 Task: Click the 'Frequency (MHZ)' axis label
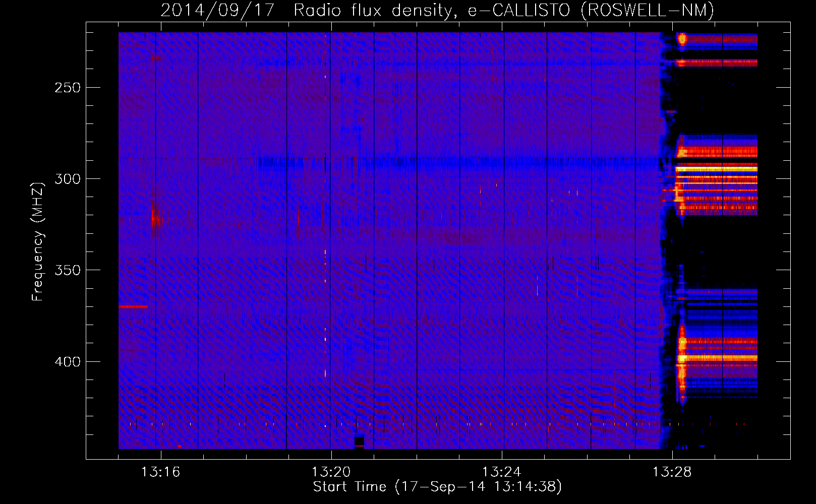click(x=38, y=242)
